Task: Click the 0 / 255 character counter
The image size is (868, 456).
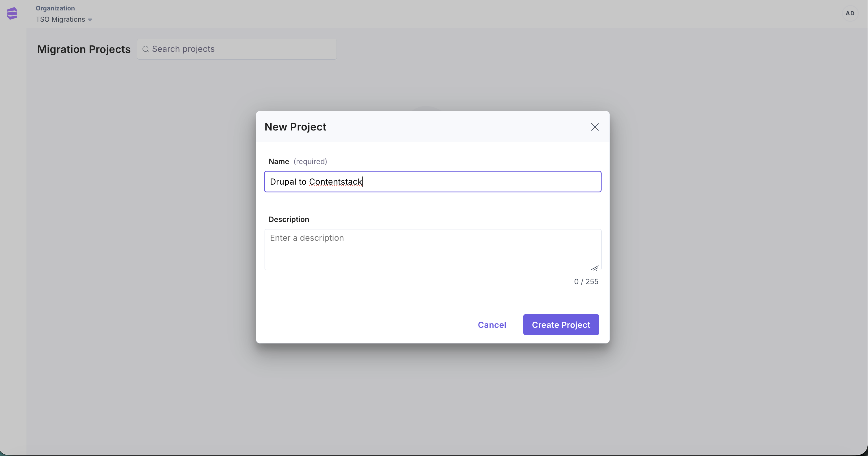Action: [x=586, y=282]
